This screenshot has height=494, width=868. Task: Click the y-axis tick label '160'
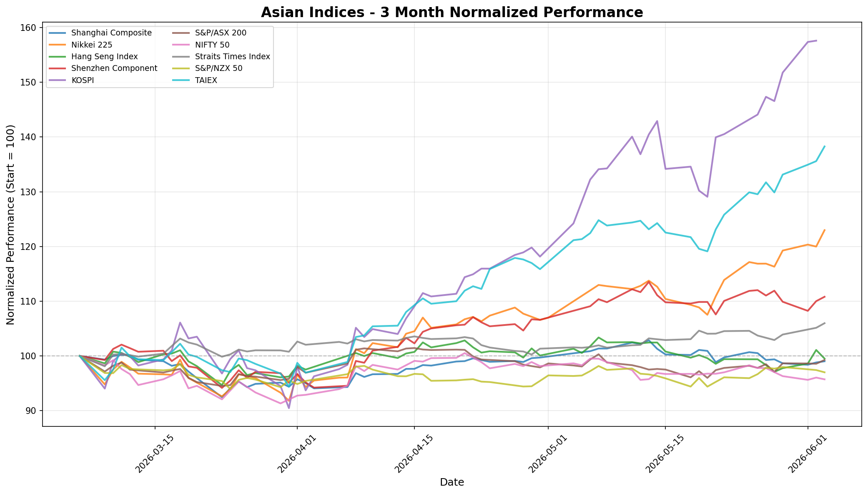click(29, 28)
